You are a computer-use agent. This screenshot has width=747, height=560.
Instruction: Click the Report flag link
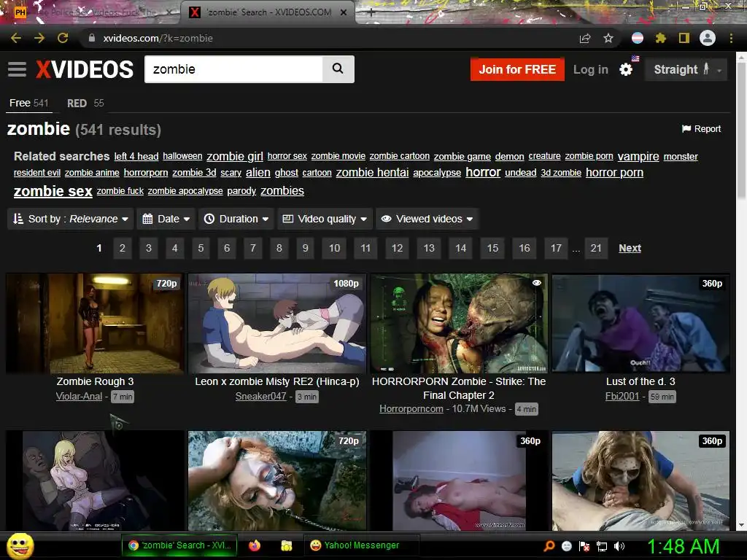point(701,128)
